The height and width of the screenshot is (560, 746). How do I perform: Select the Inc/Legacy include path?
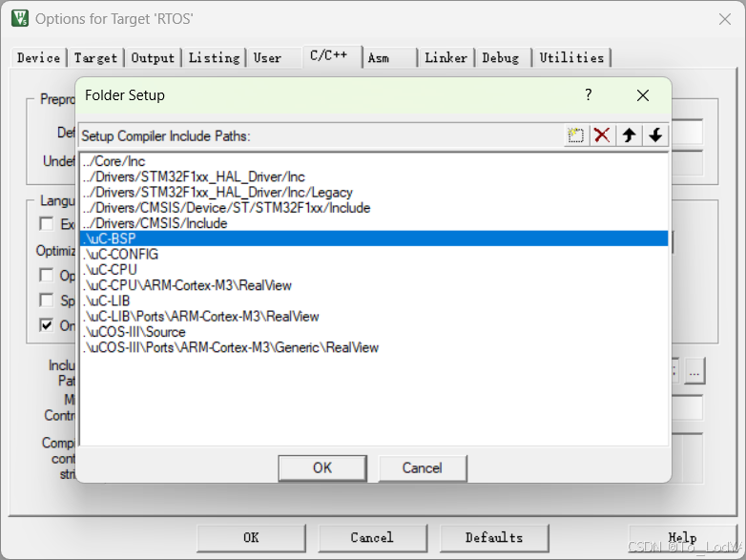(x=374, y=192)
